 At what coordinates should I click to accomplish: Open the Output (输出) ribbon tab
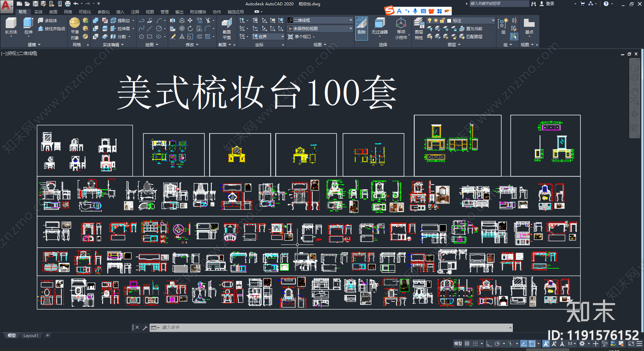(x=180, y=12)
